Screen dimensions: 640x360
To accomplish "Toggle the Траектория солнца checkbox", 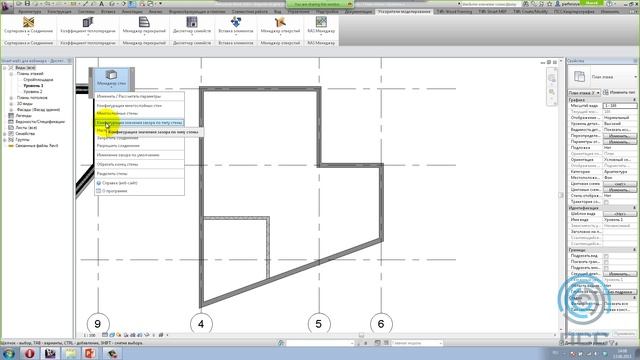I will click(606, 202).
